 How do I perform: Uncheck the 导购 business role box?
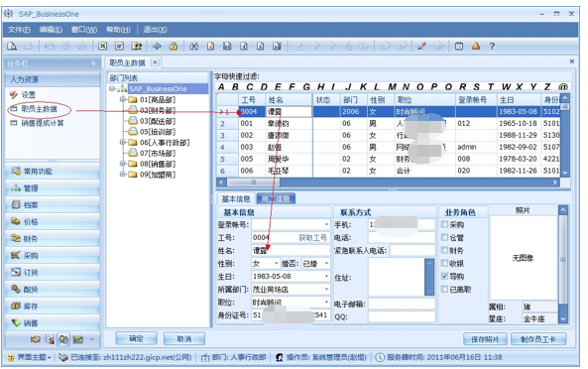(x=445, y=276)
